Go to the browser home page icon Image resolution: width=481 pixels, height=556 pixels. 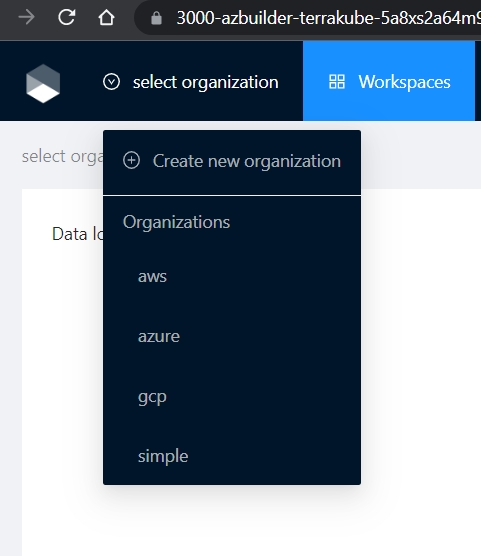coord(106,17)
